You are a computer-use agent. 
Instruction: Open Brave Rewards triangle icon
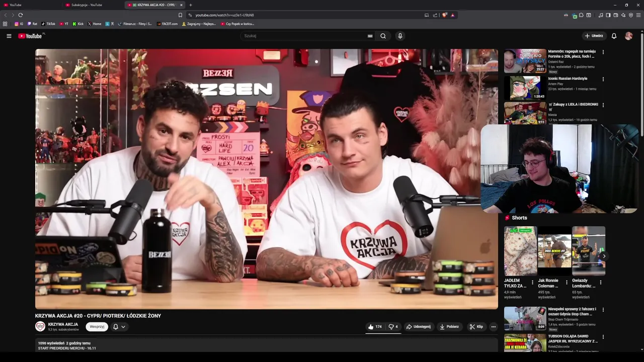pyautogui.click(x=452, y=15)
